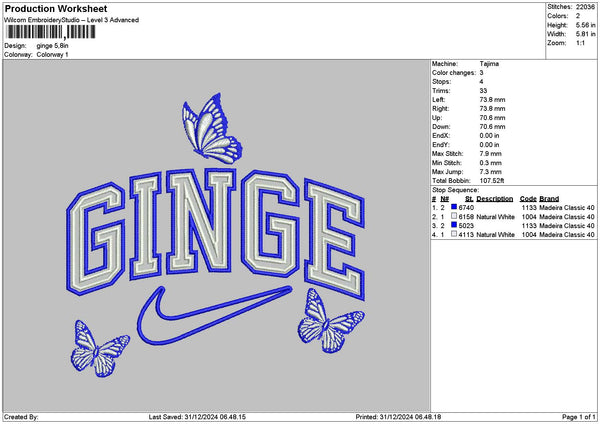Click the blue swatch for stop 5023
Viewport: 600px width, 424px height.
click(454, 225)
